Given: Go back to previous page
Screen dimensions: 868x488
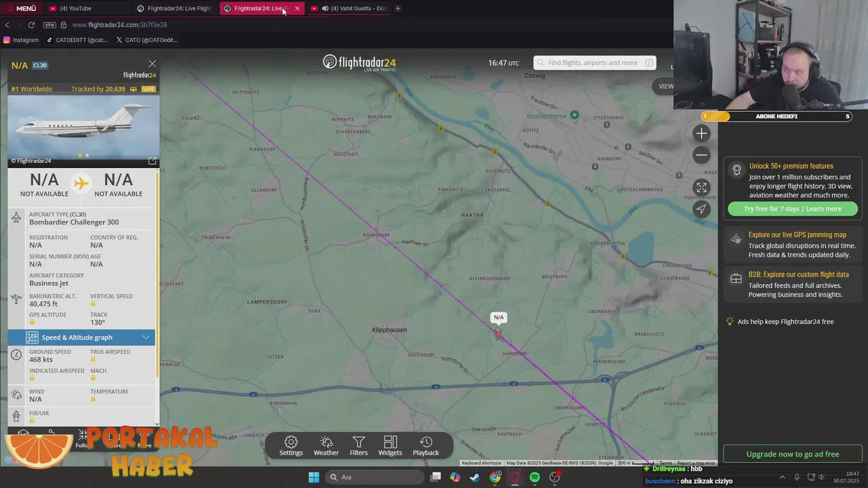Looking at the screenshot, I should click(7, 25).
